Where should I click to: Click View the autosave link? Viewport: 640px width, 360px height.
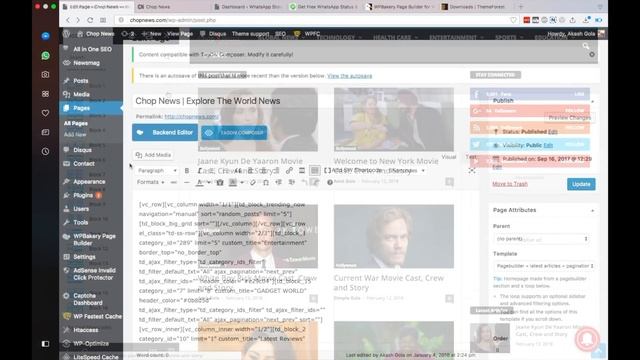[x=349, y=76]
